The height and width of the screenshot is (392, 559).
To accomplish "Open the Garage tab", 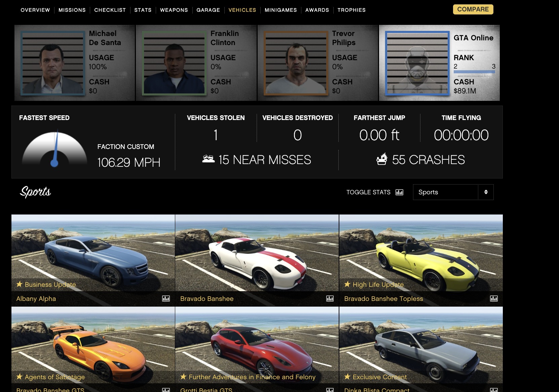I will (x=208, y=10).
